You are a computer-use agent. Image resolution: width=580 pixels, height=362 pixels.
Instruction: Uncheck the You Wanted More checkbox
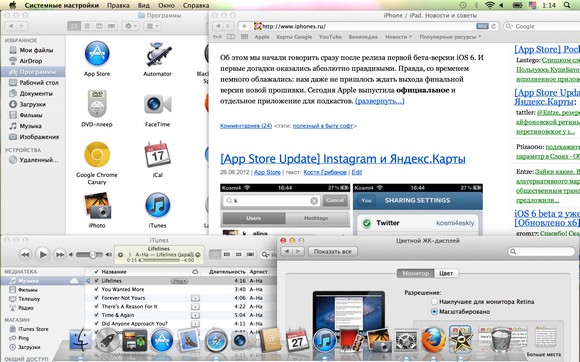[96, 289]
